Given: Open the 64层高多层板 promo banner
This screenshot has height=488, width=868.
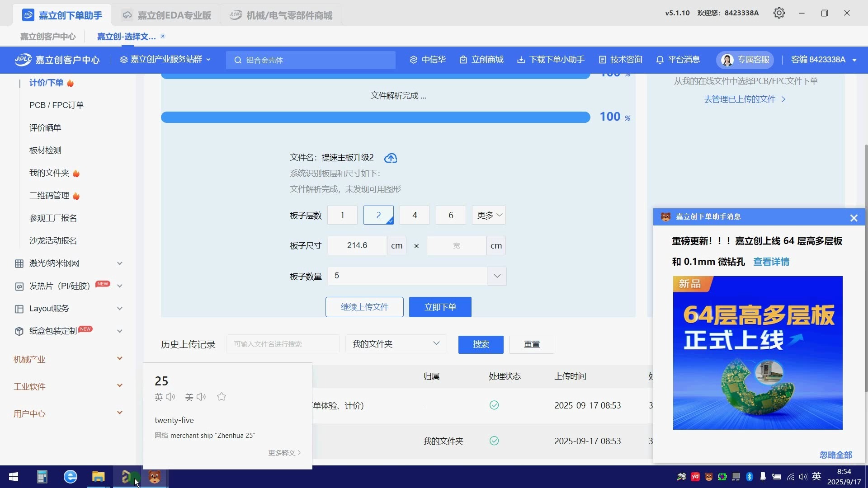Looking at the screenshot, I should (758, 353).
